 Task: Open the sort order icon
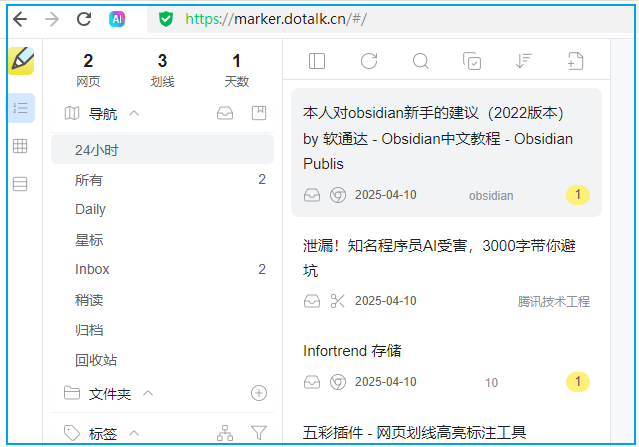point(524,61)
